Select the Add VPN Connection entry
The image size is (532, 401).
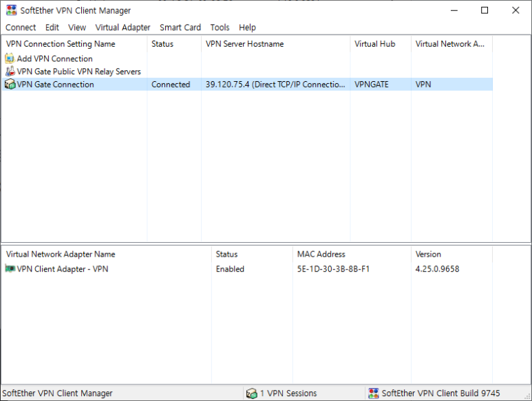[x=54, y=58]
